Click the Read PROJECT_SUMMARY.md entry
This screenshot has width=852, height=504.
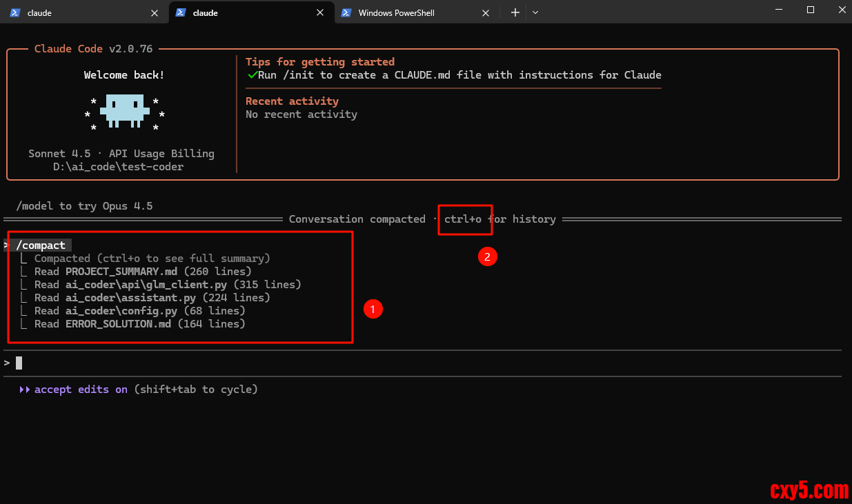(143, 272)
